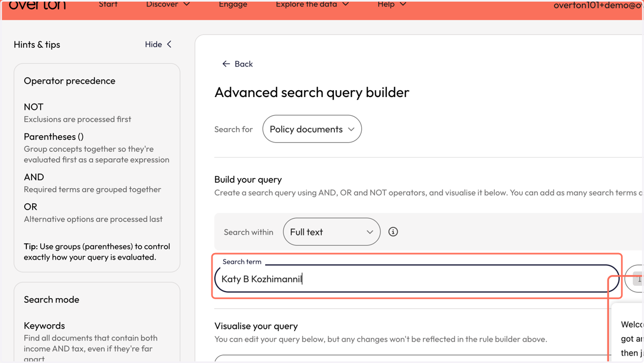The image size is (644, 363).
Task: Click into the Search term field
Action: 417,279
